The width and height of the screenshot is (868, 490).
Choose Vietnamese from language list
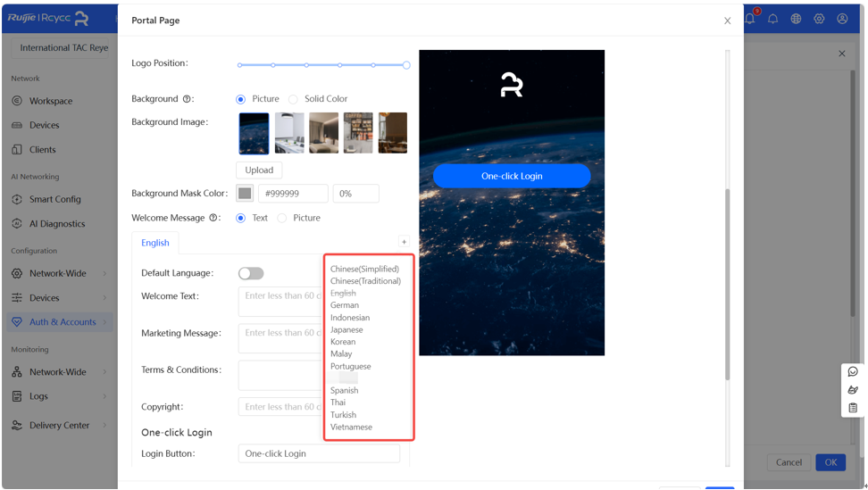click(x=351, y=427)
